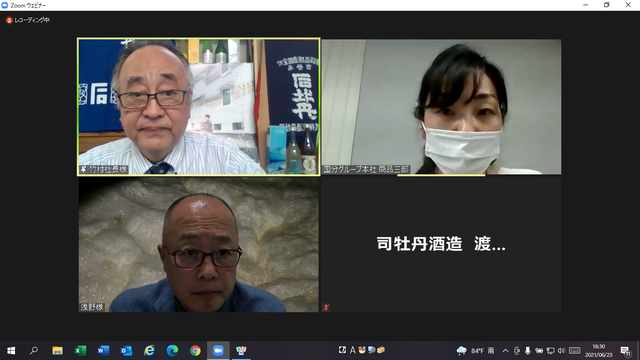Open Microsoft Edge from the taskbar
640x360 pixels.
pos(172,350)
